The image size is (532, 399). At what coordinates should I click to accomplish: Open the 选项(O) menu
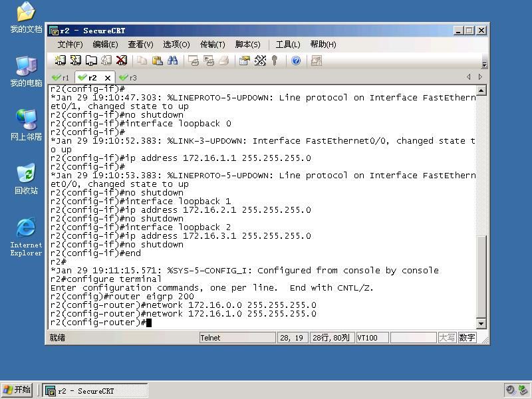tap(176, 45)
